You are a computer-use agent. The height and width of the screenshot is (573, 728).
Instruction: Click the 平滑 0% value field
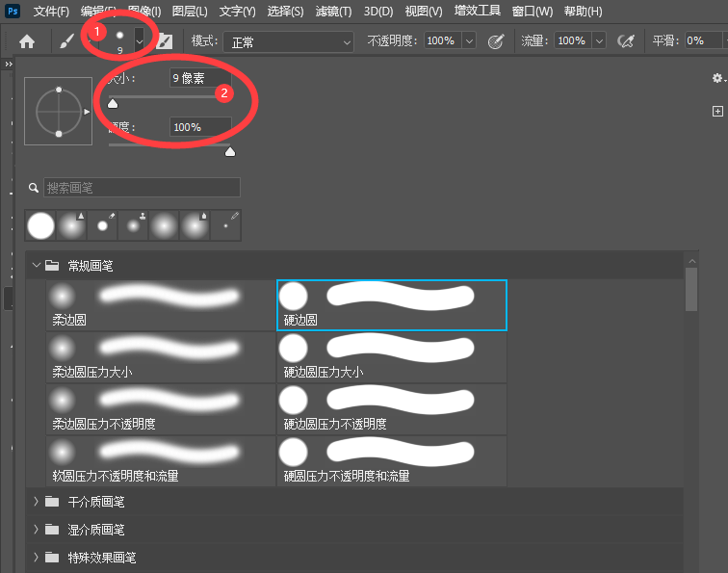coord(703,40)
